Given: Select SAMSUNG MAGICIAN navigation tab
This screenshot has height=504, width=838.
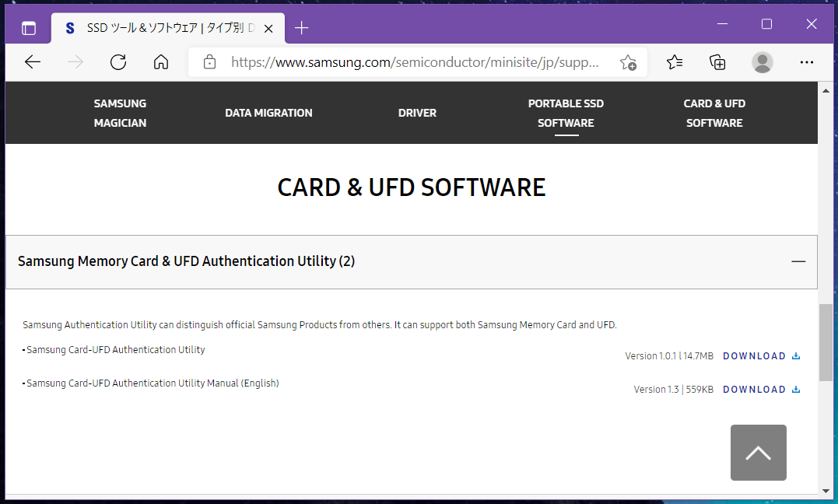Looking at the screenshot, I should point(120,113).
